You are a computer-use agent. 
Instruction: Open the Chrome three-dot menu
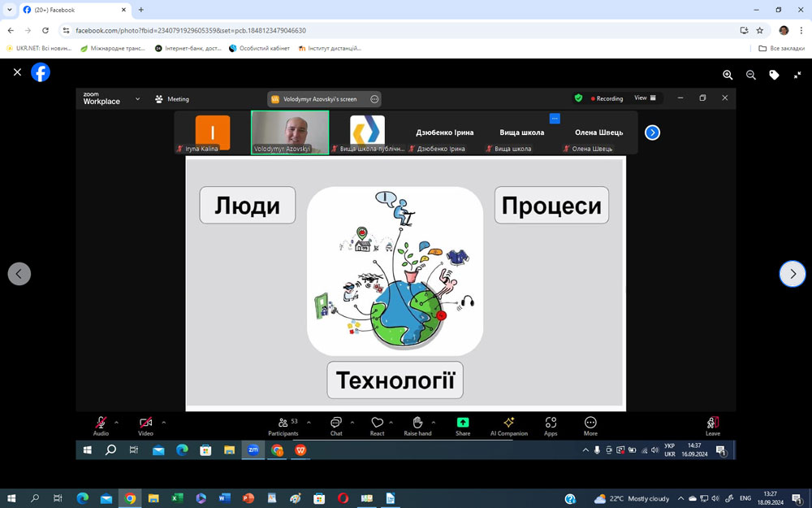pos(801,30)
